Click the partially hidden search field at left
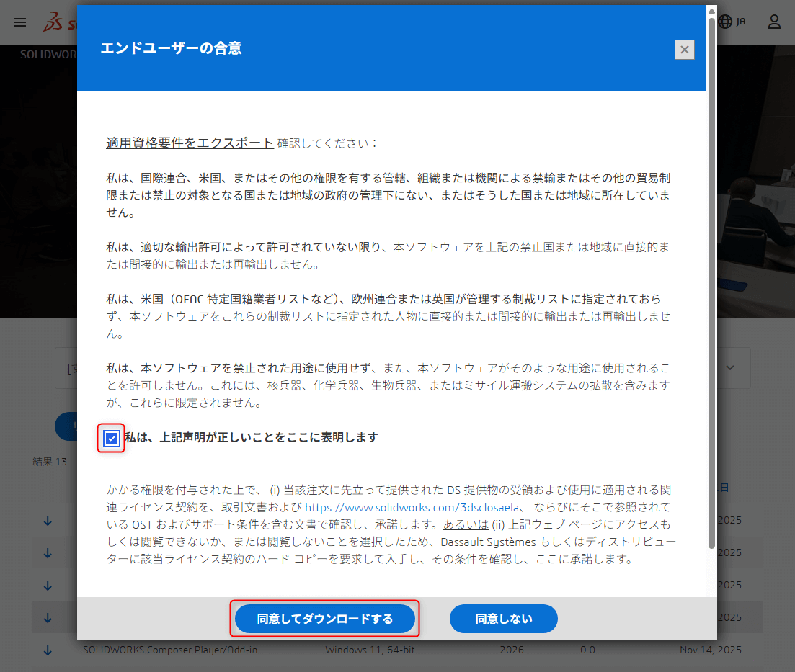Image resolution: width=795 pixels, height=672 pixels. [66, 368]
